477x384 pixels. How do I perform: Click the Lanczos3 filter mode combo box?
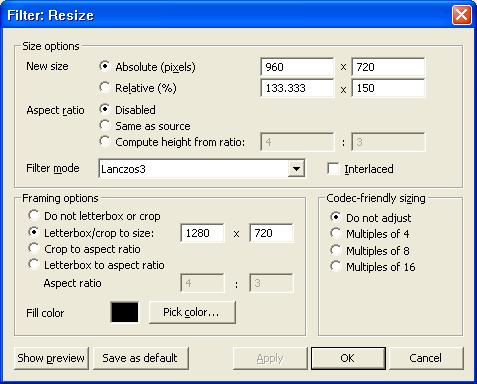[201, 169]
